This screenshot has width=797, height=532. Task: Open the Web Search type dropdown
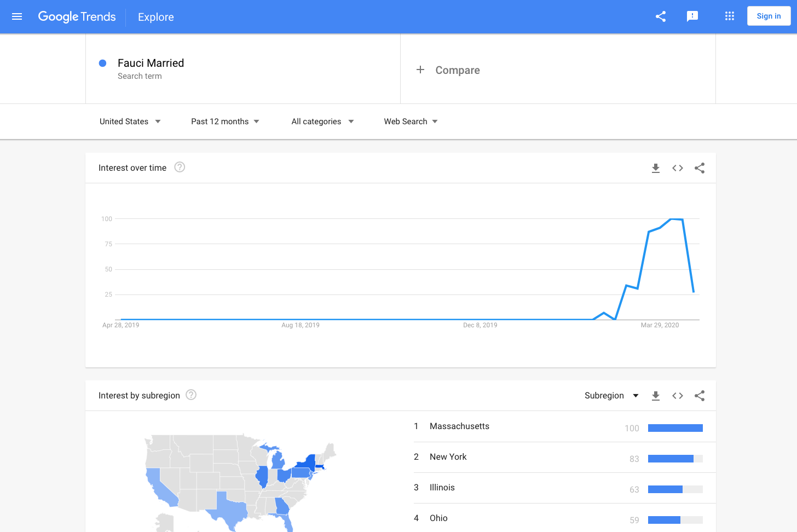(411, 122)
